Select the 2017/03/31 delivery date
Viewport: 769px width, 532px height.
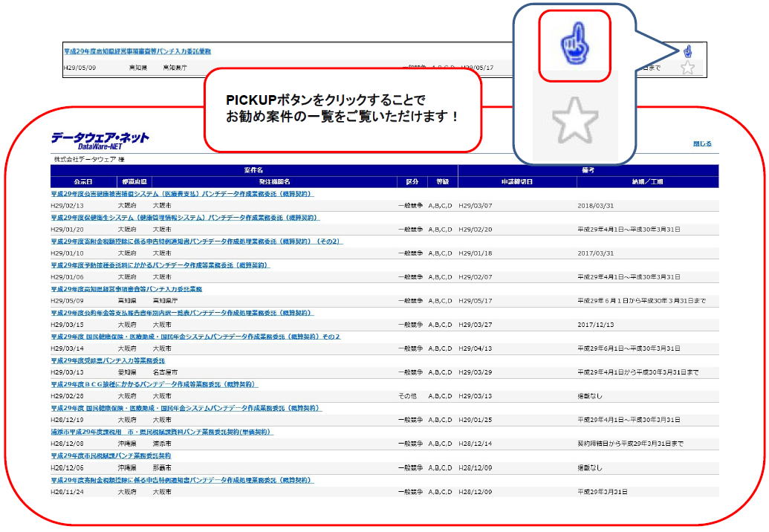595,253
